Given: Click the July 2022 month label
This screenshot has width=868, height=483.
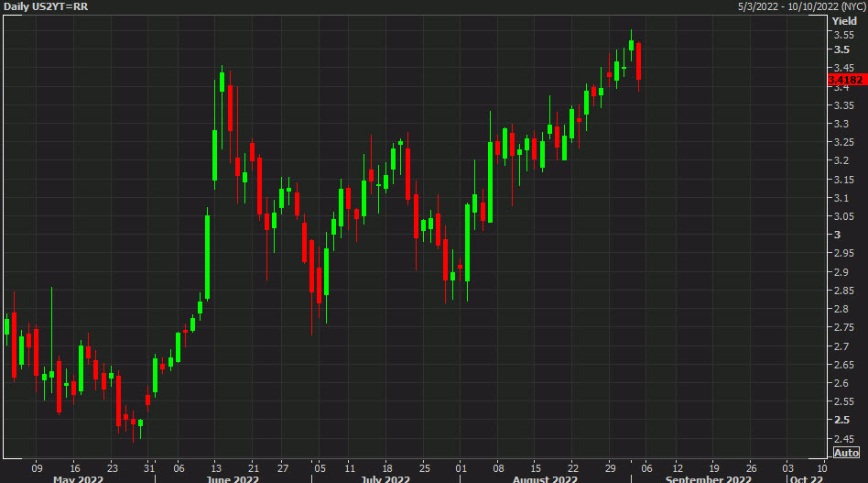Looking at the screenshot, I should 385,478.
